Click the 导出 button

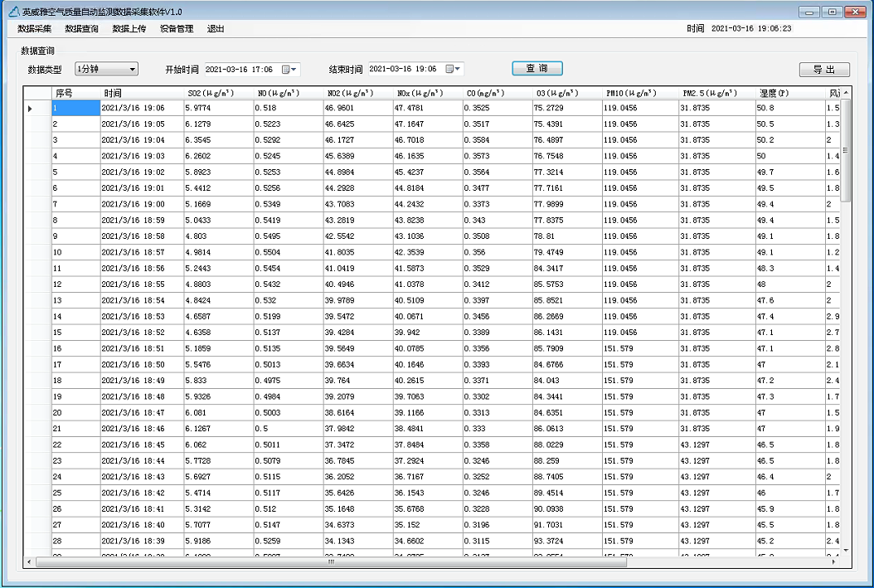click(x=823, y=70)
